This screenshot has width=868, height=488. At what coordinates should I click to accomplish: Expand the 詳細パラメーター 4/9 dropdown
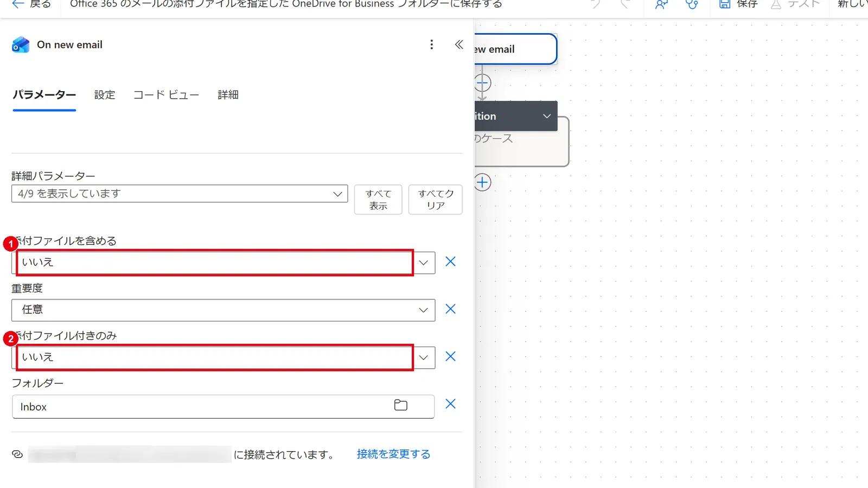pos(180,194)
